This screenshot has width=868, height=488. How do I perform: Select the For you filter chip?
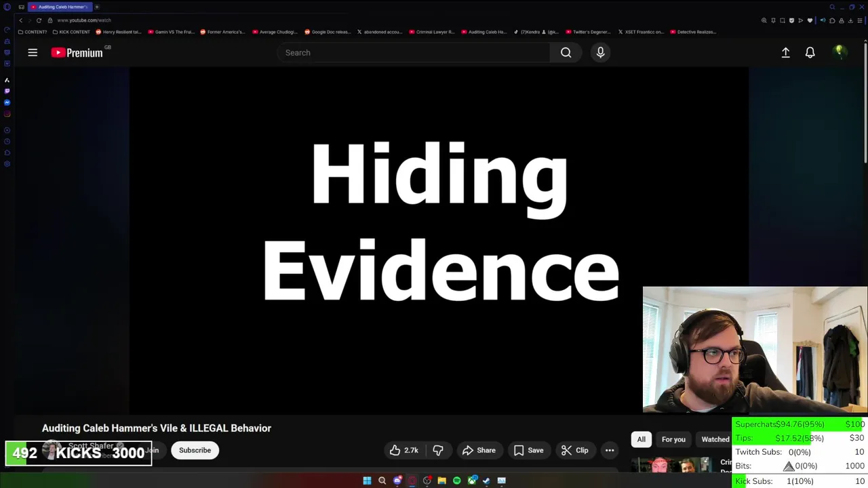point(673,439)
